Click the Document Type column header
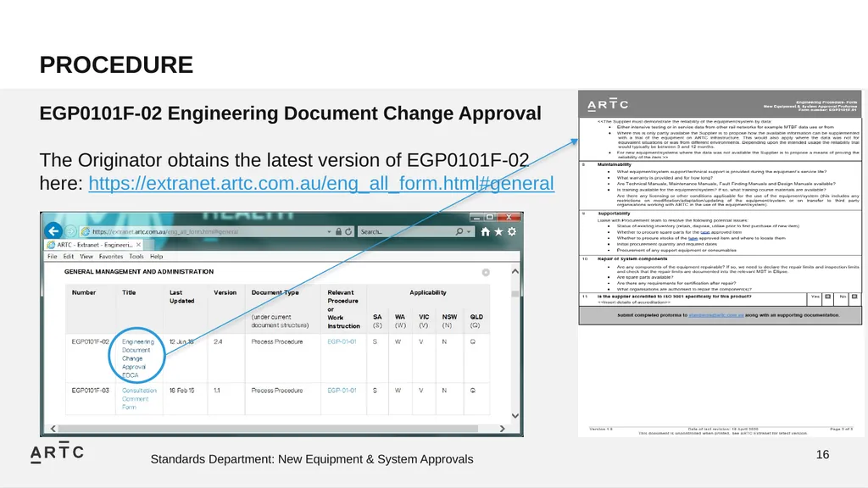868x488 pixels. pos(275,292)
